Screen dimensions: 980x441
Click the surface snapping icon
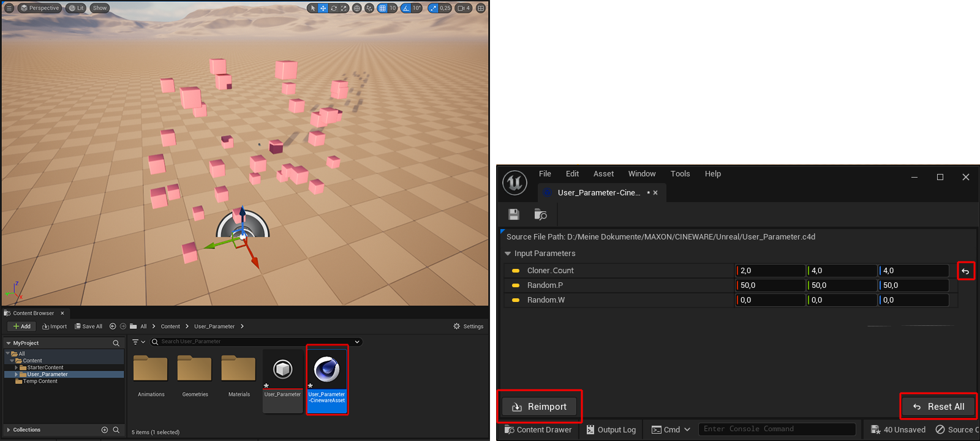coord(369,8)
